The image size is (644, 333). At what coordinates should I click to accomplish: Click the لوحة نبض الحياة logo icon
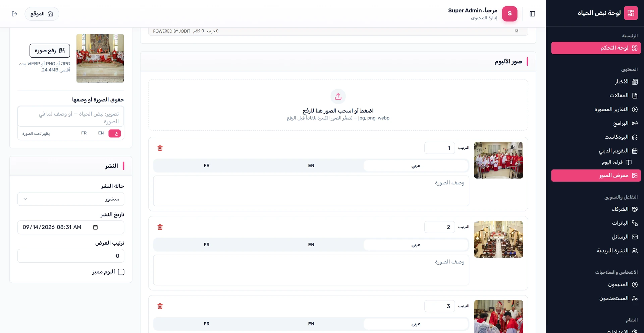click(x=631, y=13)
